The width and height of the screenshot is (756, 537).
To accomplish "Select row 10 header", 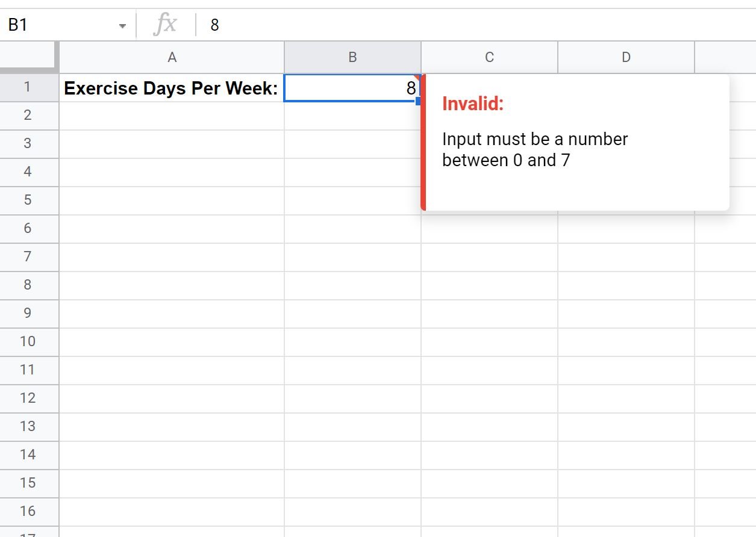I will coord(28,341).
